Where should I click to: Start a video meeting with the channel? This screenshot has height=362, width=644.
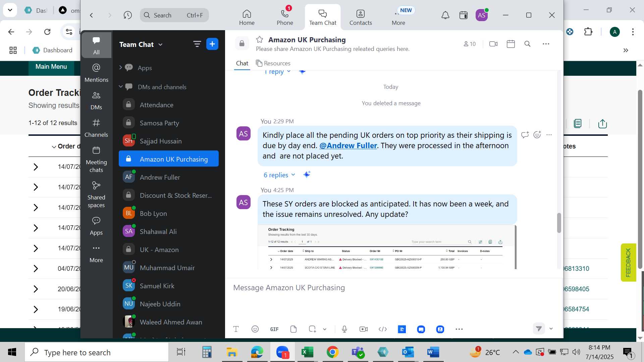[493, 44]
